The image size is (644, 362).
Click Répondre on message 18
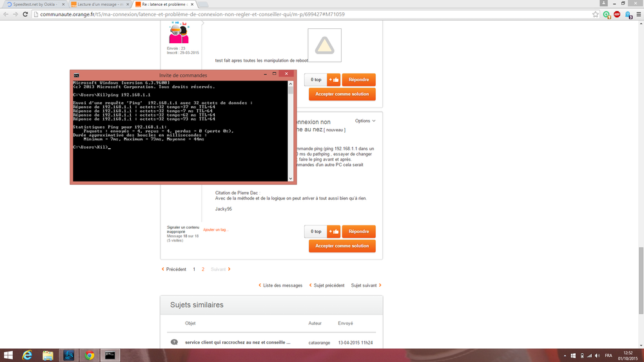(x=358, y=231)
